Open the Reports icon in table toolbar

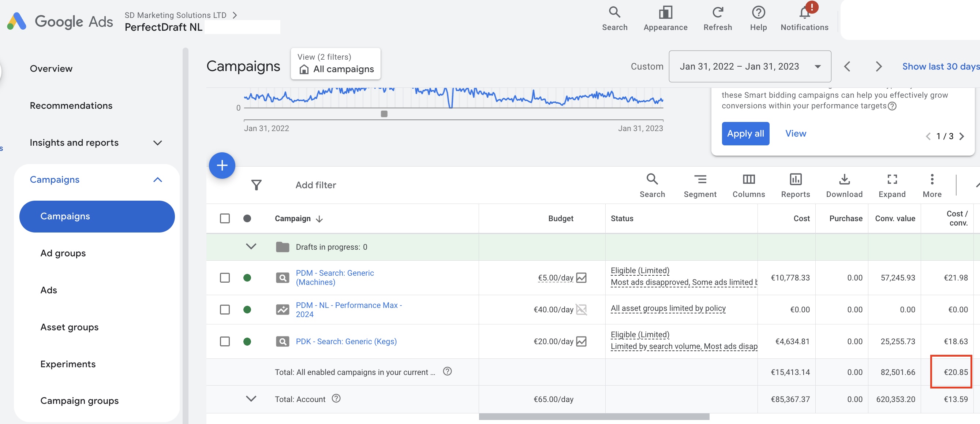(x=795, y=185)
